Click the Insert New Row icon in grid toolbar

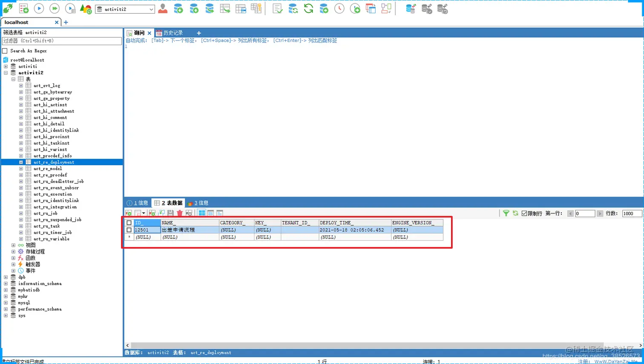(x=152, y=213)
